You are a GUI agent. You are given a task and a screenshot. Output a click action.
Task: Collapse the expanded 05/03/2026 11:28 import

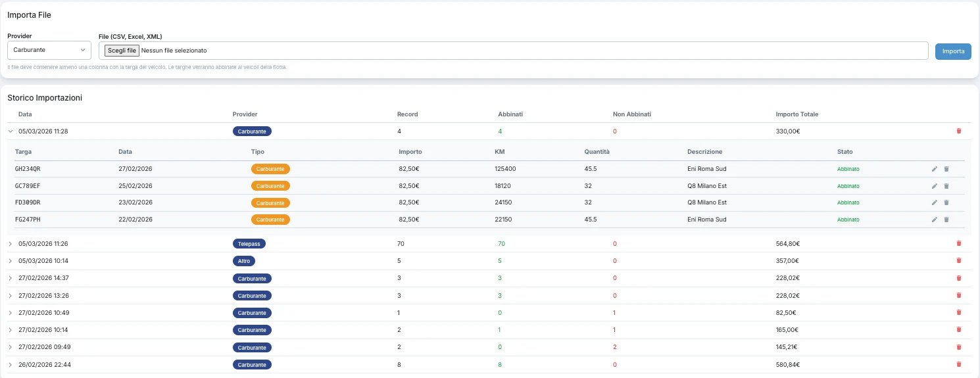tap(11, 131)
